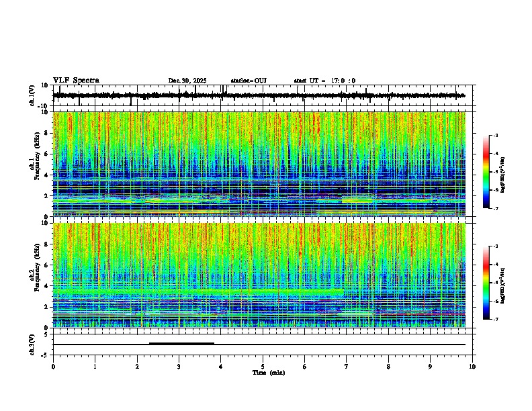The width and height of the screenshot is (532, 411).
Task: Click the ch.2 'Frequency (kHz)' axis label
Action: pos(36,267)
